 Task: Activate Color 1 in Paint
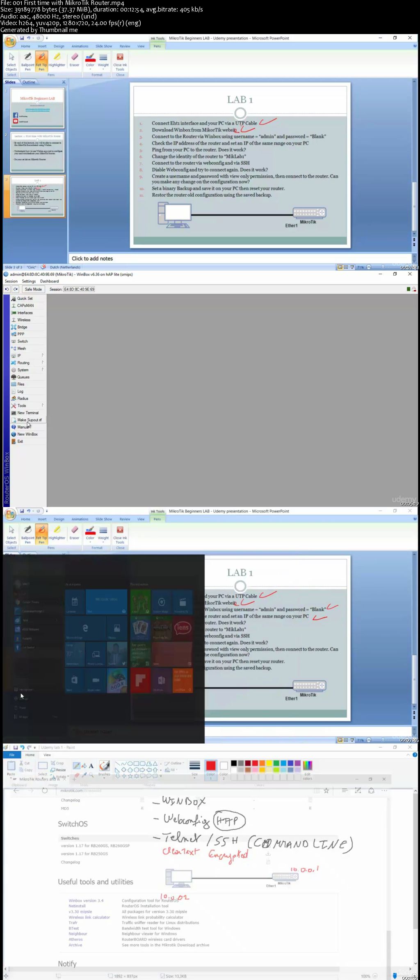(211, 770)
